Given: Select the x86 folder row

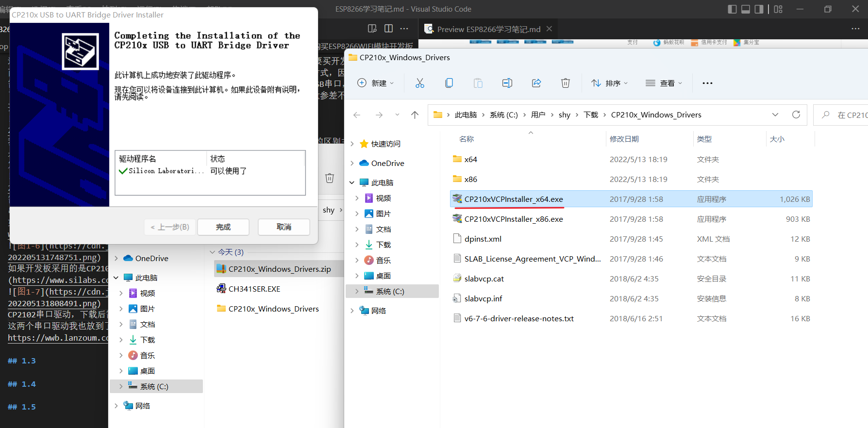Looking at the screenshot, I should coord(631,179).
